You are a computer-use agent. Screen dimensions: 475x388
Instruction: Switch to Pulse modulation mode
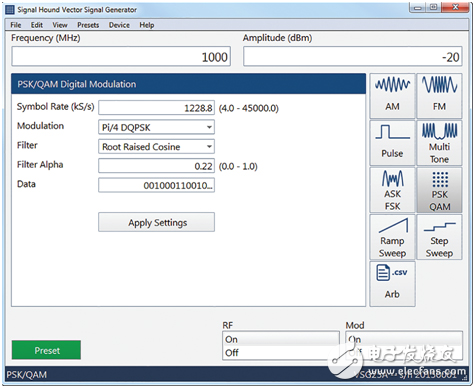point(392,143)
